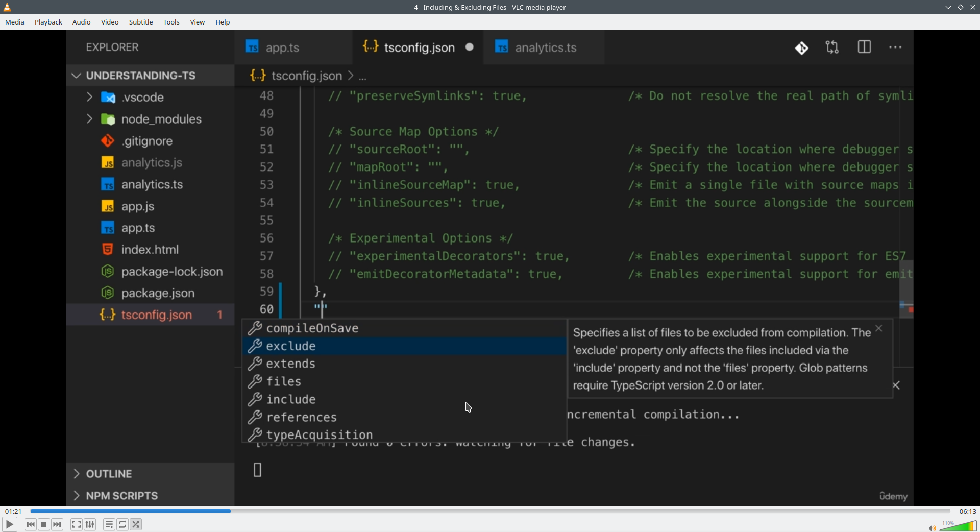Adjust the volume level slider
Viewport: 980px width, 532px height.
[x=959, y=526]
